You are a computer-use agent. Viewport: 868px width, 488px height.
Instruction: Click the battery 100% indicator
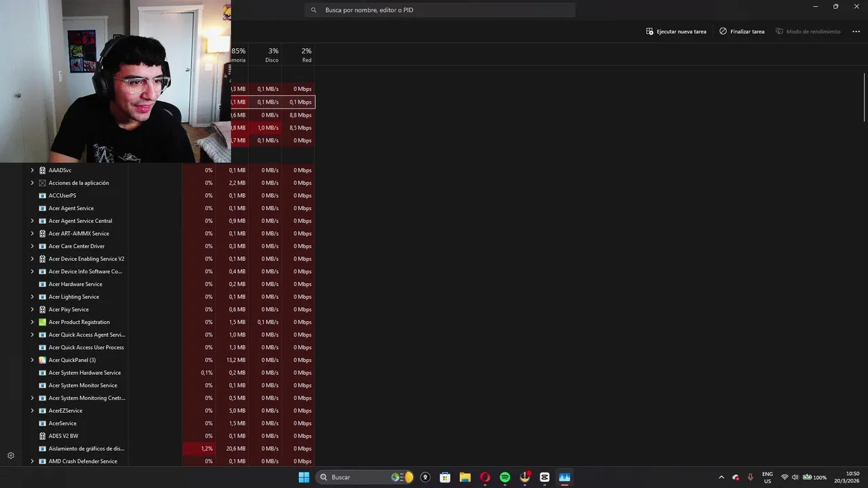[815, 477]
